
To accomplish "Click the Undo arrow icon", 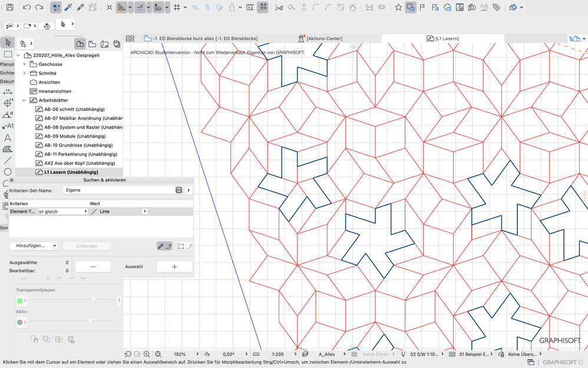I will [x=27, y=8].
